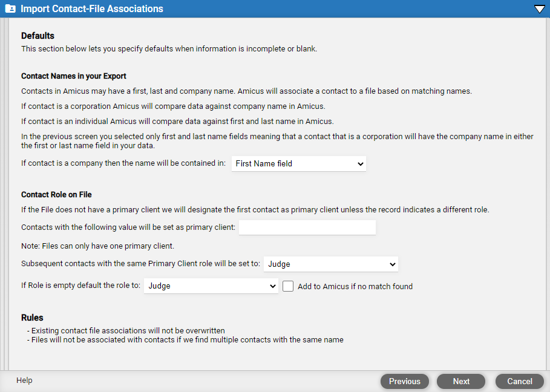Go back with the Previous button
The height and width of the screenshot is (392, 550).
point(404,382)
